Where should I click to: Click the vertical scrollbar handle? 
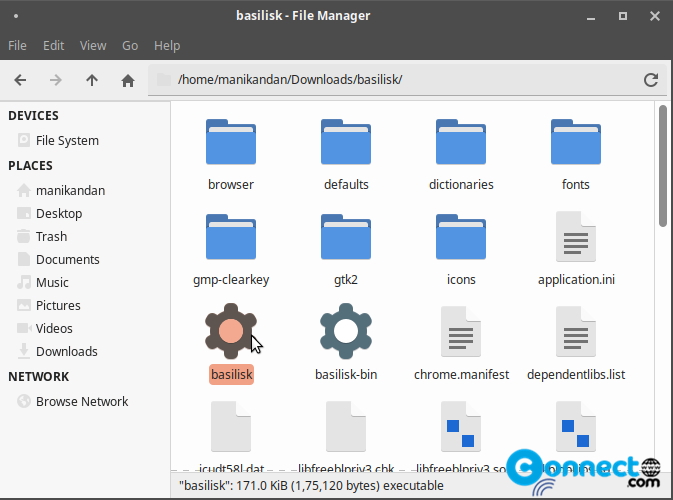pyautogui.click(x=663, y=166)
